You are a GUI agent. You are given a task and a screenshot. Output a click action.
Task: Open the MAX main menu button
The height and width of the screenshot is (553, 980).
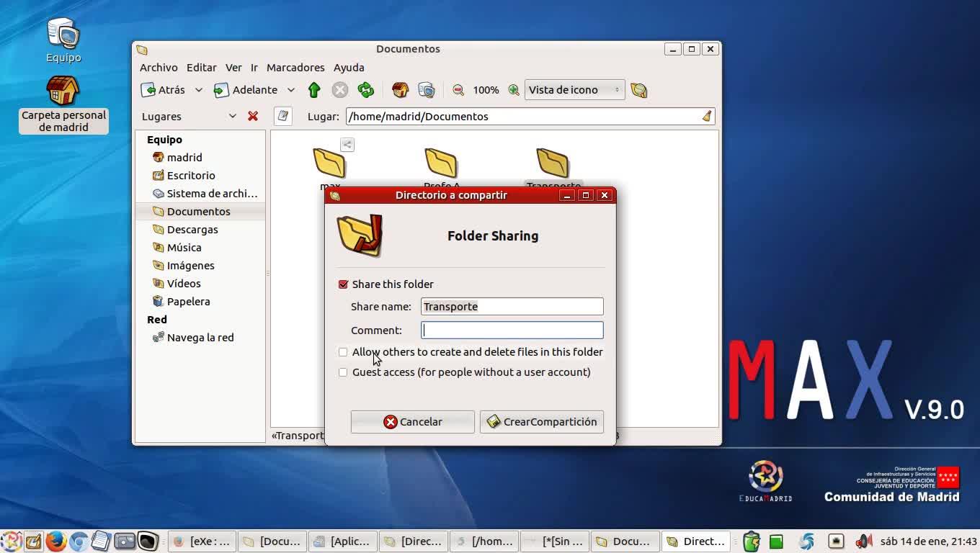tap(11, 541)
